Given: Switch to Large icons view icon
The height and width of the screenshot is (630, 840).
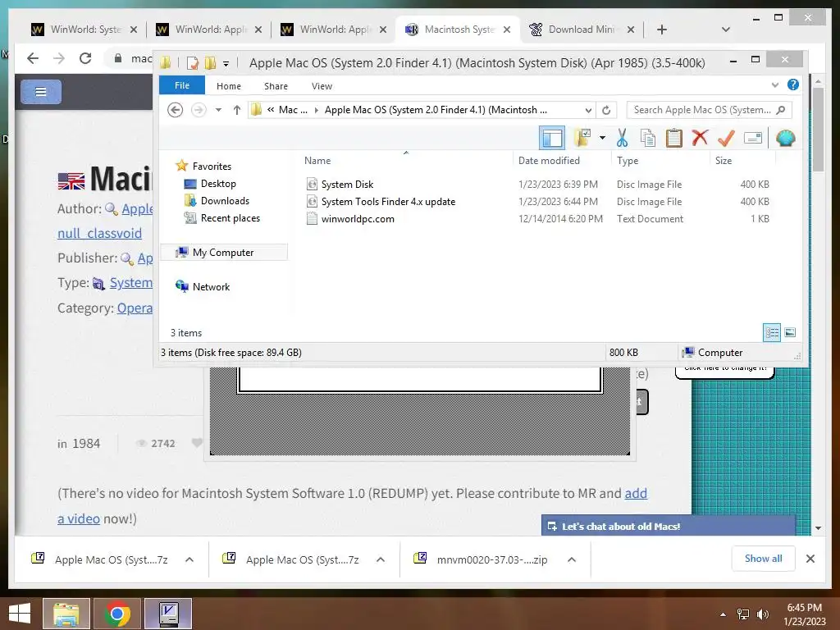Looking at the screenshot, I should pos(790,333).
